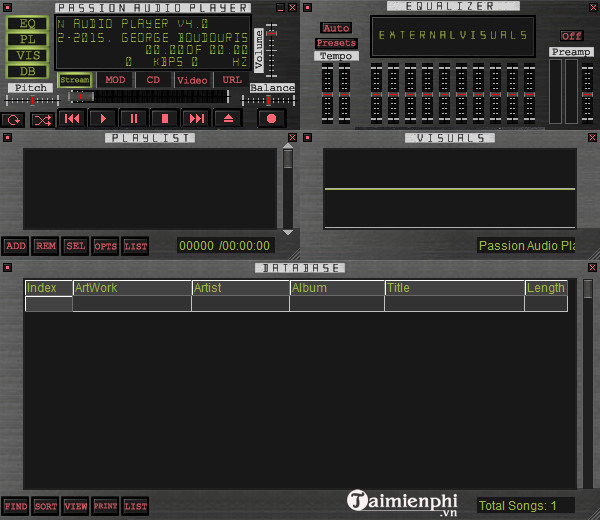Click the REM button in playlist

click(46, 246)
